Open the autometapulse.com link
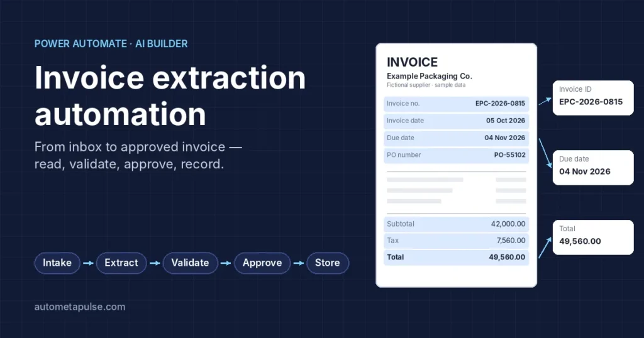The image size is (644, 338). pyautogui.click(x=80, y=307)
